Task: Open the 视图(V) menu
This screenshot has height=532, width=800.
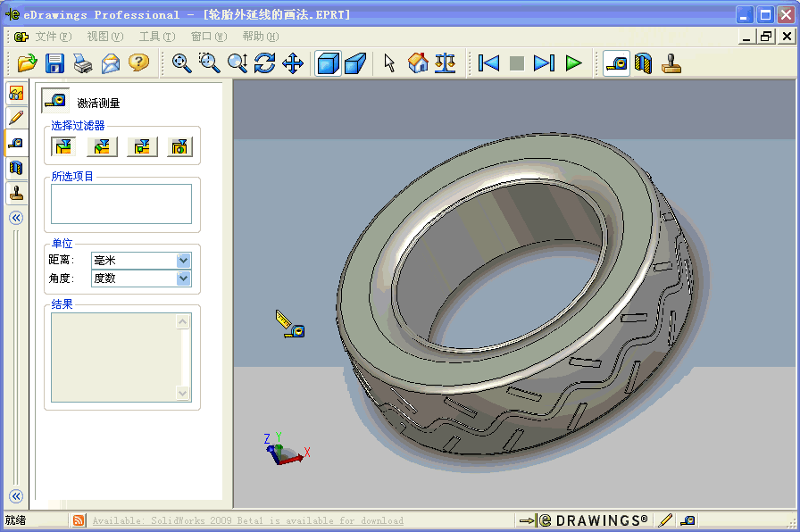Action: click(105, 37)
